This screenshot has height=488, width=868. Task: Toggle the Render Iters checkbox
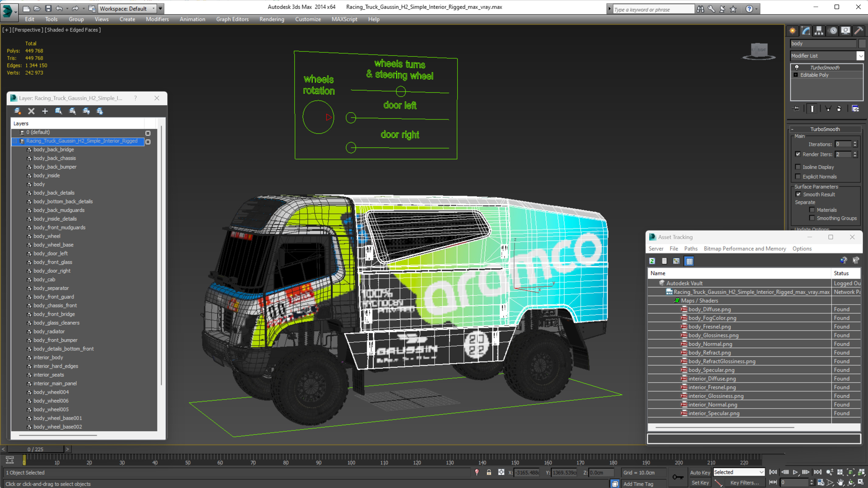(798, 154)
